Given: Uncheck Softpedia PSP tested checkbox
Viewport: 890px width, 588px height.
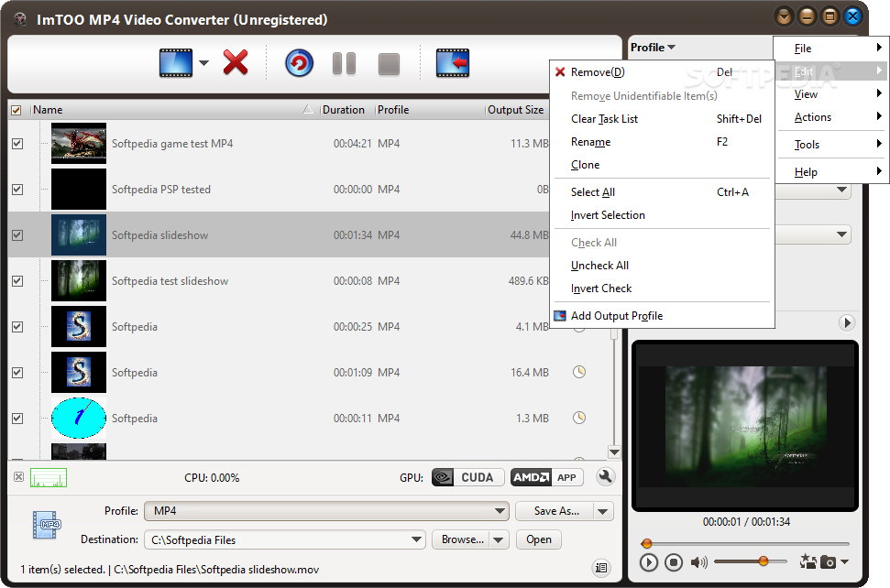Looking at the screenshot, I should tap(17, 190).
